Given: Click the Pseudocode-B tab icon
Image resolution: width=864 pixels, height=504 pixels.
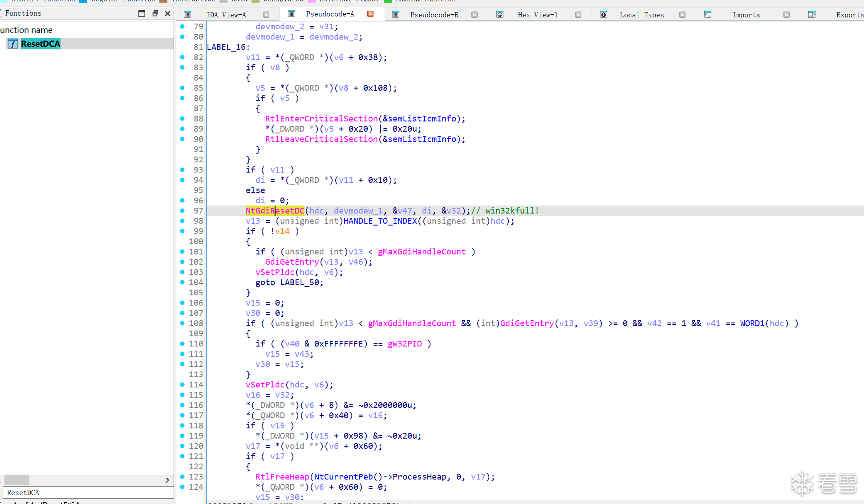Looking at the screenshot, I should click(x=395, y=15).
